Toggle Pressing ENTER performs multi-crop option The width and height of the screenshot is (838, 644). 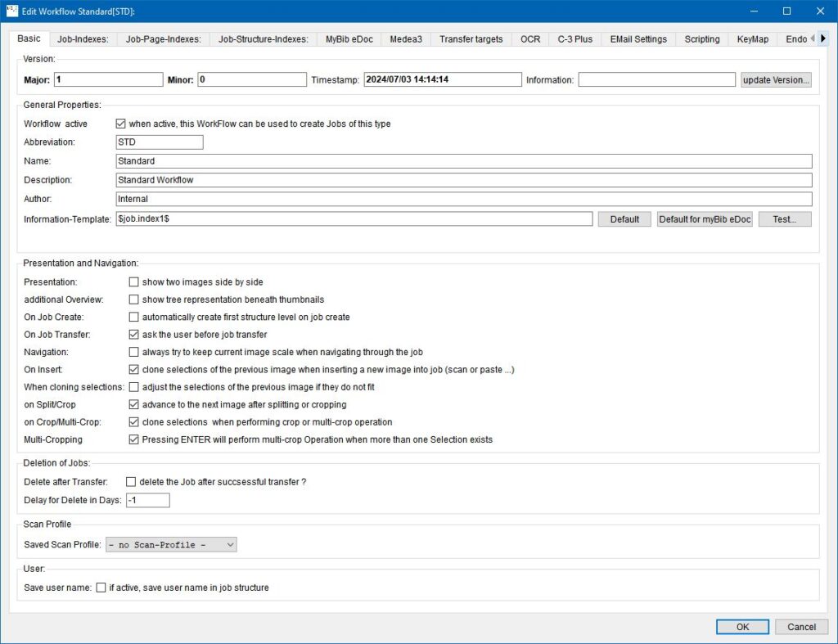coord(133,439)
